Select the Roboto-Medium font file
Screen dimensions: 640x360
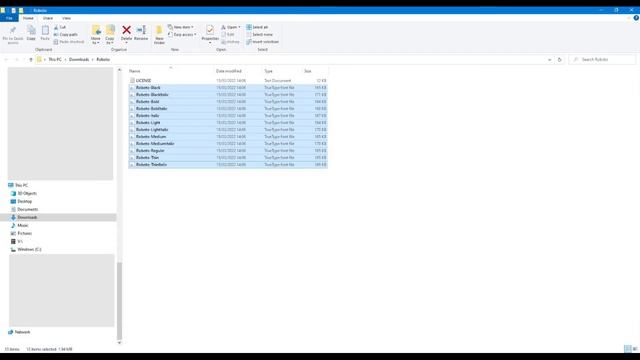tap(228, 137)
